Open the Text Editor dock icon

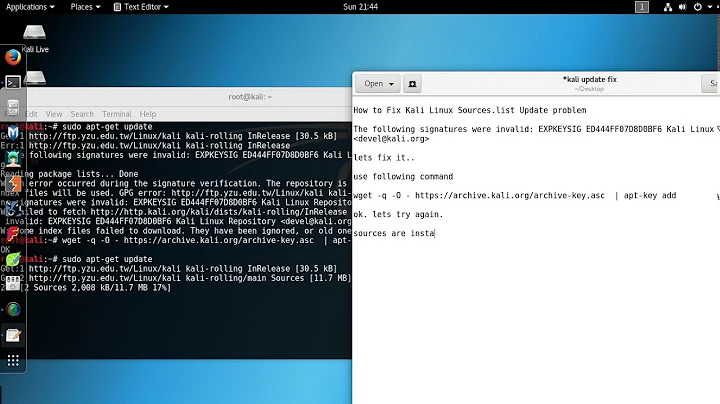(13, 335)
